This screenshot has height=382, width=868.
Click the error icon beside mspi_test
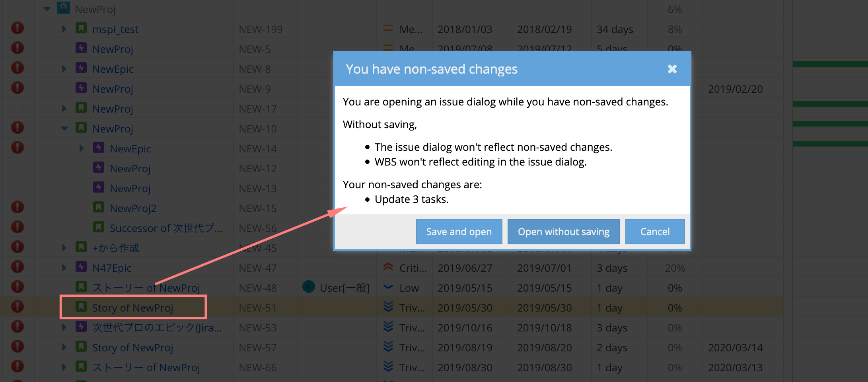pyautogui.click(x=18, y=28)
